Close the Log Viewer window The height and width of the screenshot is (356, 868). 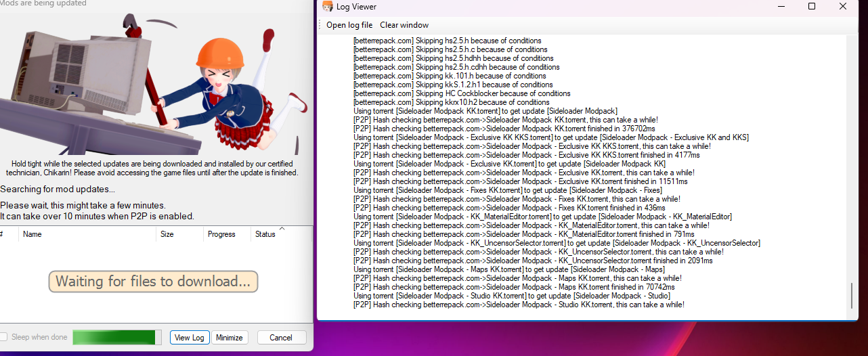[843, 7]
